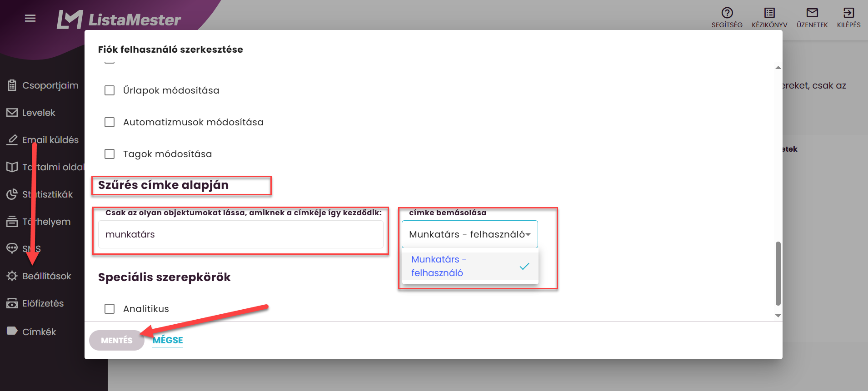Open the Üzenetek envelope icon

tap(812, 13)
